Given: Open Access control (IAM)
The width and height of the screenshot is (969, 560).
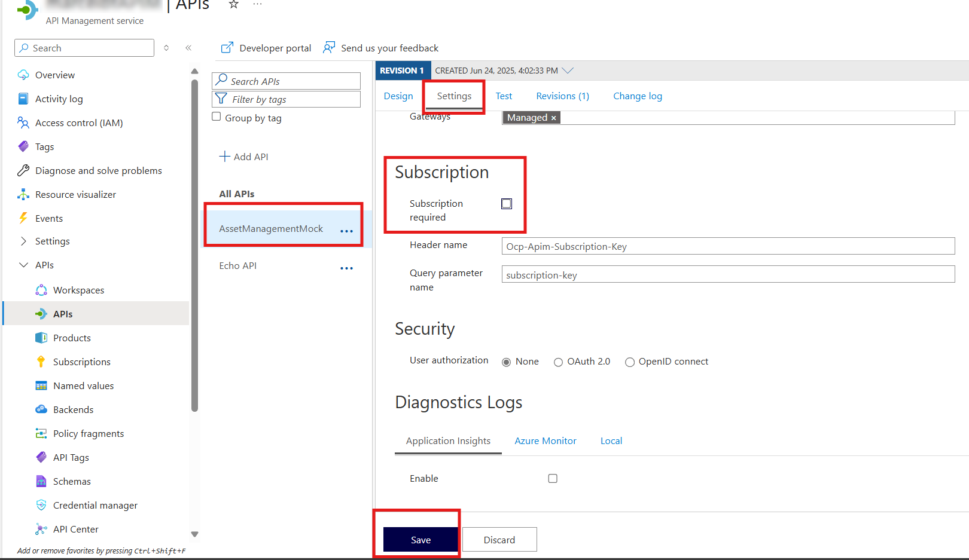Looking at the screenshot, I should (x=78, y=123).
